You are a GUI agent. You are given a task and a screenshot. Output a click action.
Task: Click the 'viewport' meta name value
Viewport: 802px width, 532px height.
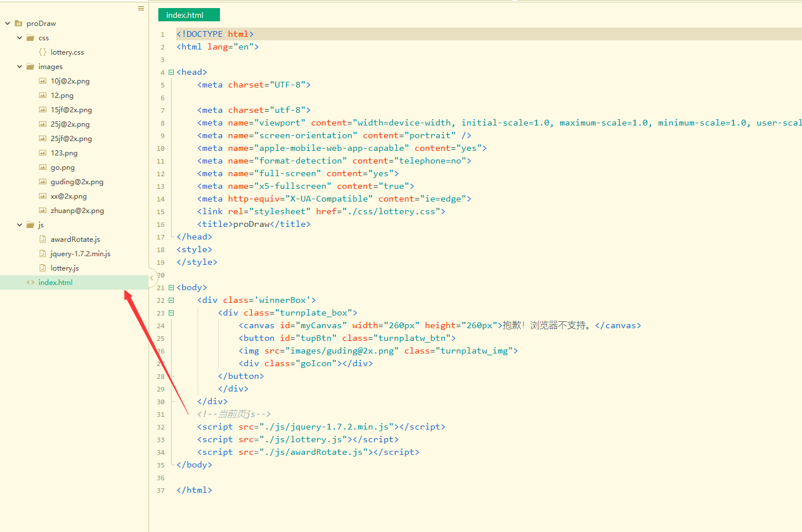pos(280,123)
